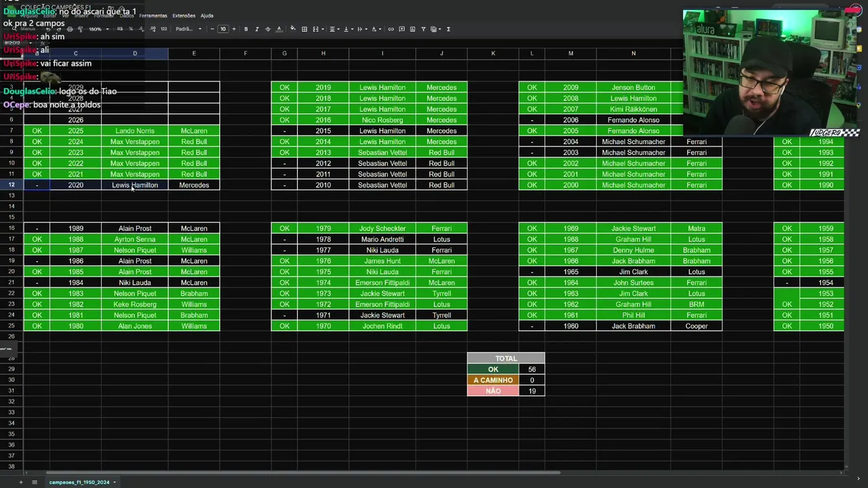Image resolution: width=868 pixels, height=488 pixels.
Task: Open vertical align dropdown
Action: 348,29
